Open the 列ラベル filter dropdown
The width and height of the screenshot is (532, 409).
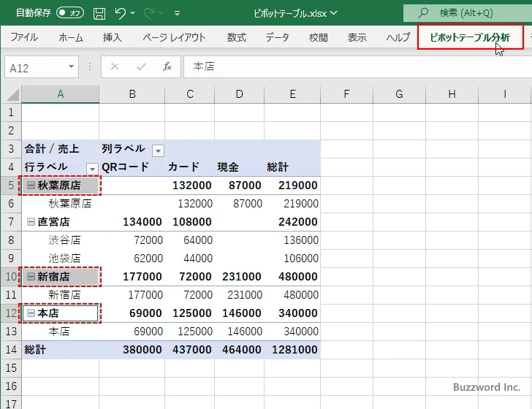[x=158, y=150]
